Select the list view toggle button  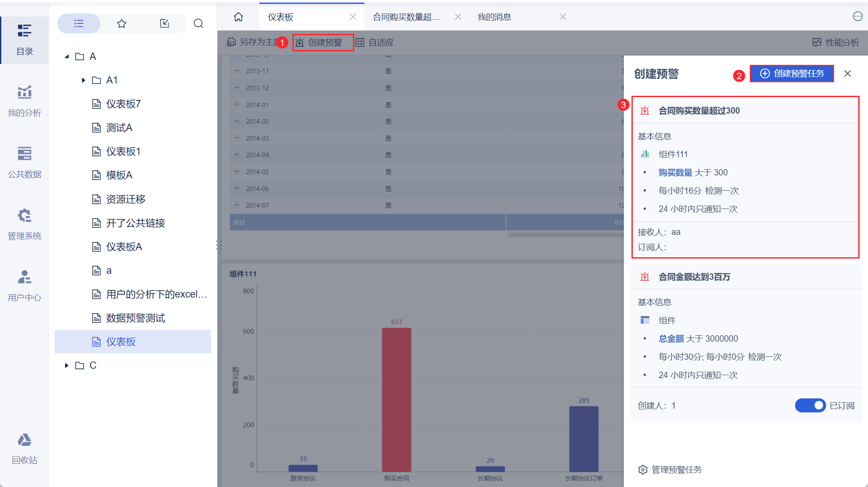(x=79, y=23)
